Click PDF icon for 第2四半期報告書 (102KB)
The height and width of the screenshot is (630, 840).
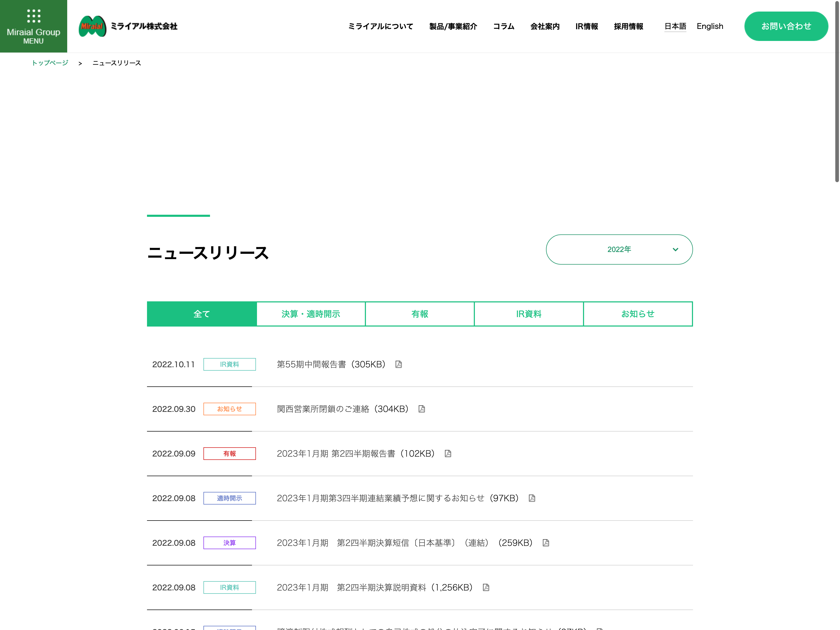pyautogui.click(x=448, y=454)
